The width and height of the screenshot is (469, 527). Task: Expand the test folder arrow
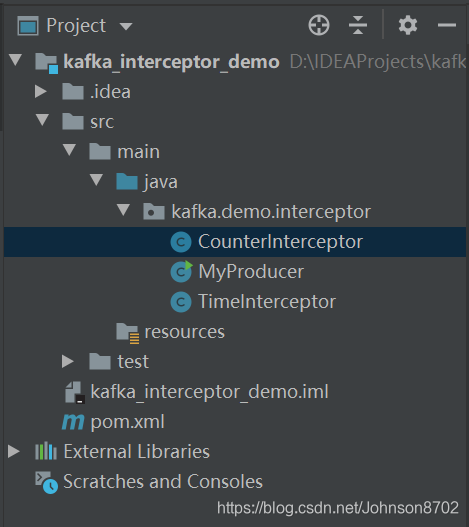click(68, 361)
